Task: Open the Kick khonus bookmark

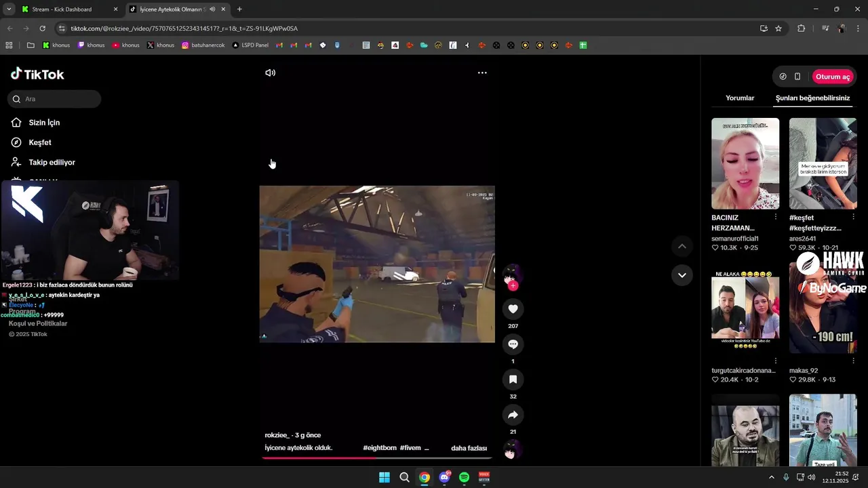Action: [x=56, y=45]
